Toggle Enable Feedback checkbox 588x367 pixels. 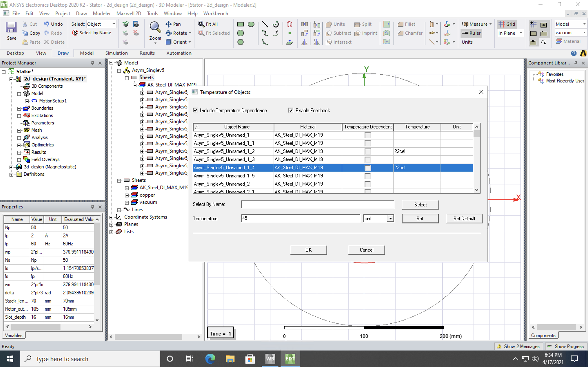tap(291, 111)
